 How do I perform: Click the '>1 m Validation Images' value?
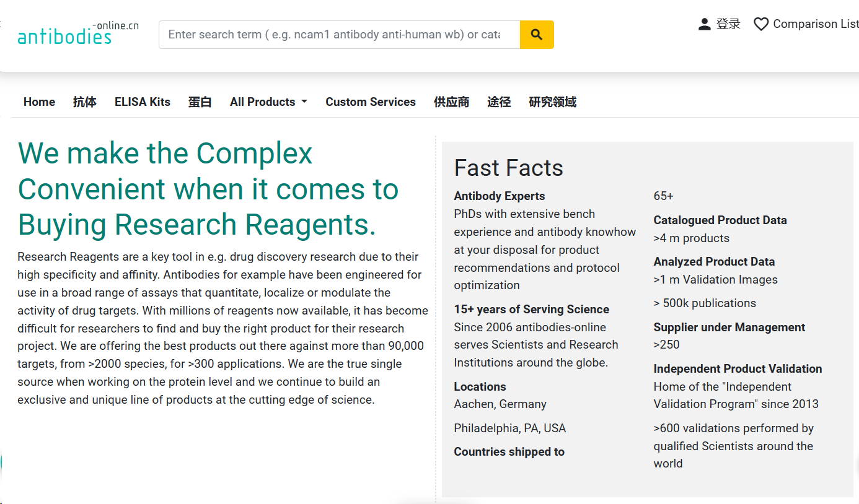click(x=715, y=280)
